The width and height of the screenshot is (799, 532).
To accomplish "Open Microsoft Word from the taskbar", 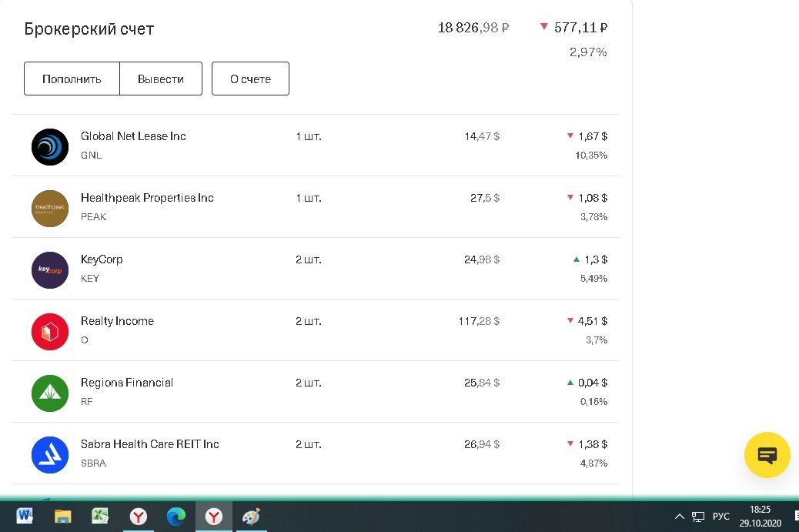I will (x=25, y=517).
